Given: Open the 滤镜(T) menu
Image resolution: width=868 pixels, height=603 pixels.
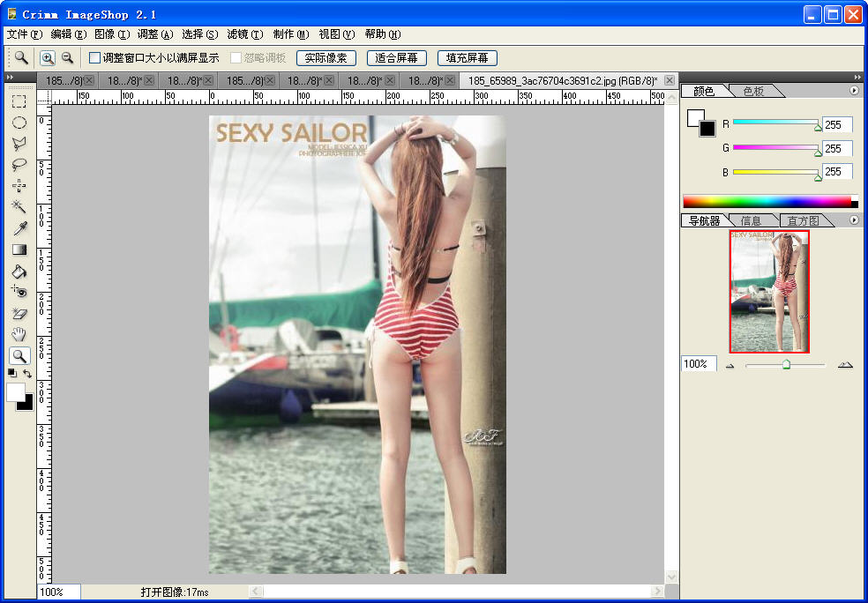Looking at the screenshot, I should click(x=244, y=34).
